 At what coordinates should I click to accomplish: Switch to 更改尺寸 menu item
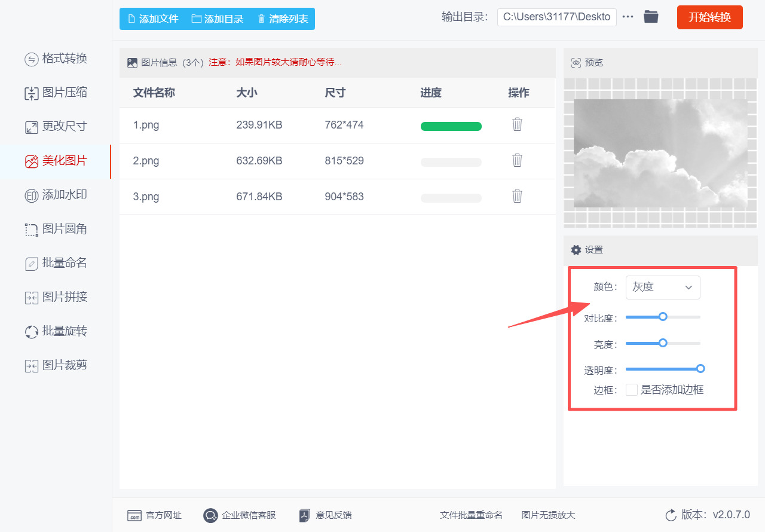click(56, 127)
